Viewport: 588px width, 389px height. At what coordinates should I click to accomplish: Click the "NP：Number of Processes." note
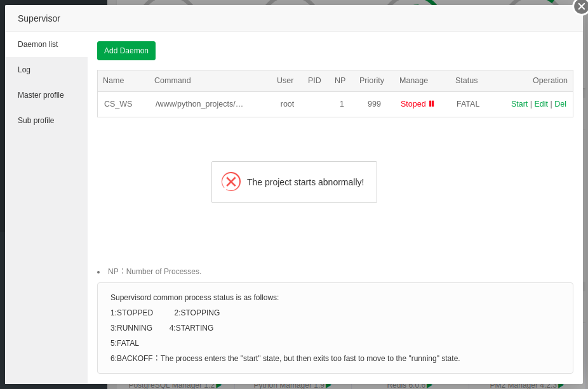point(154,272)
